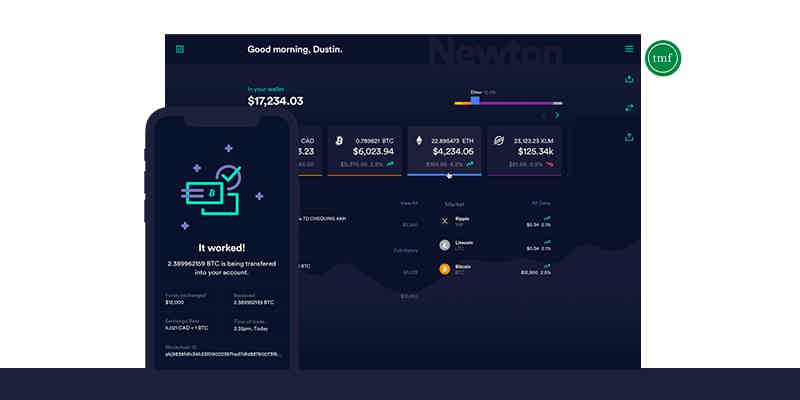
Task: Click the green trend arrow on ETH card
Action: [x=470, y=164]
